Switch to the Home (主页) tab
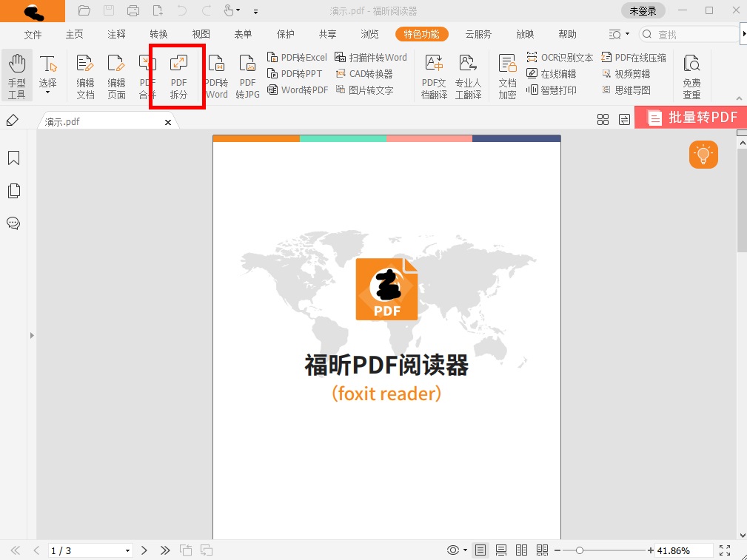This screenshot has width=747, height=560. click(x=74, y=34)
